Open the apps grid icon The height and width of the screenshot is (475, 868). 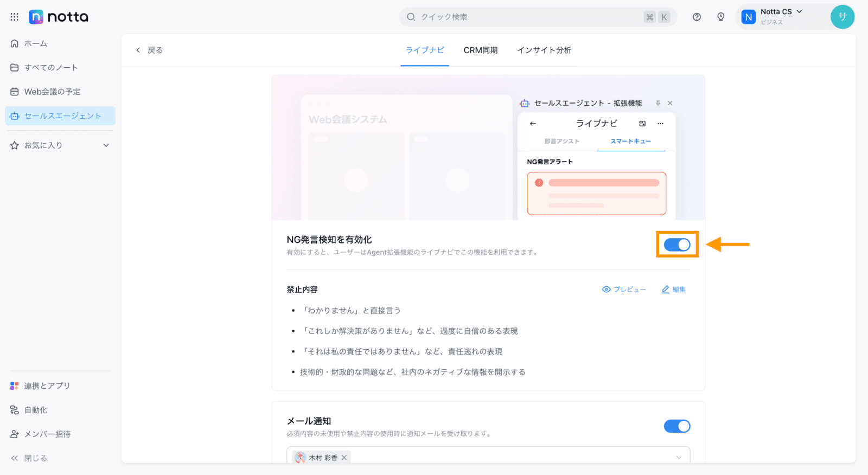click(x=15, y=17)
